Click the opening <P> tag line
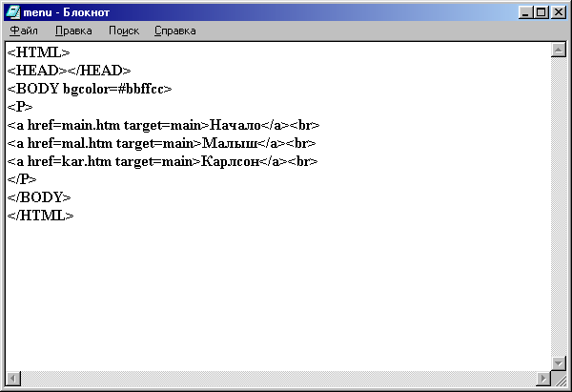Image resolution: width=572 pixels, height=392 pixels. click(20, 107)
